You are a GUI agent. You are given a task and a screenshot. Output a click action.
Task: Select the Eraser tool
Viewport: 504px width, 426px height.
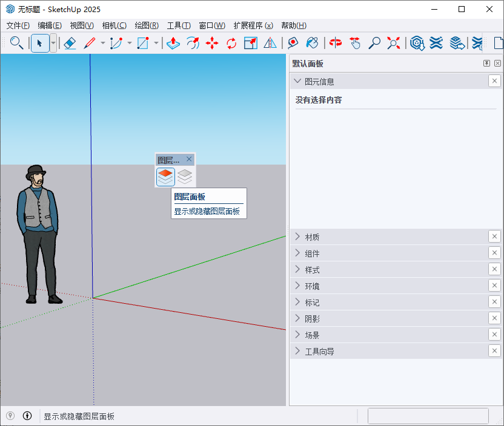[x=70, y=43]
